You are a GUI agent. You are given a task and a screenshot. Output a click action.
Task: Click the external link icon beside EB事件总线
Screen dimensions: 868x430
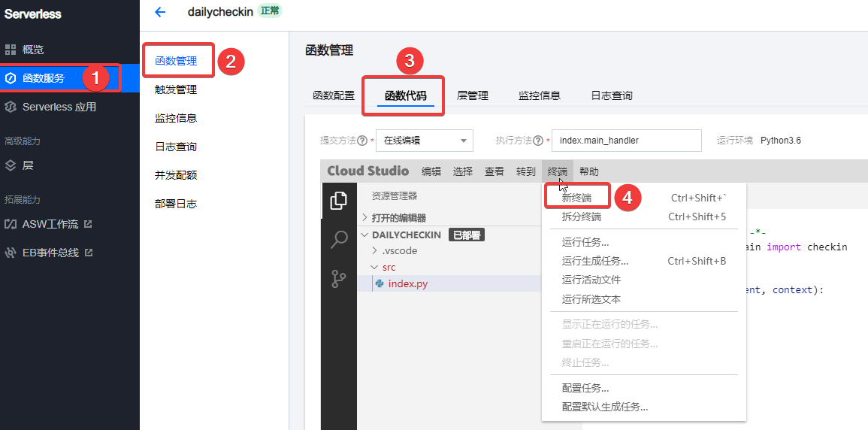coord(89,253)
